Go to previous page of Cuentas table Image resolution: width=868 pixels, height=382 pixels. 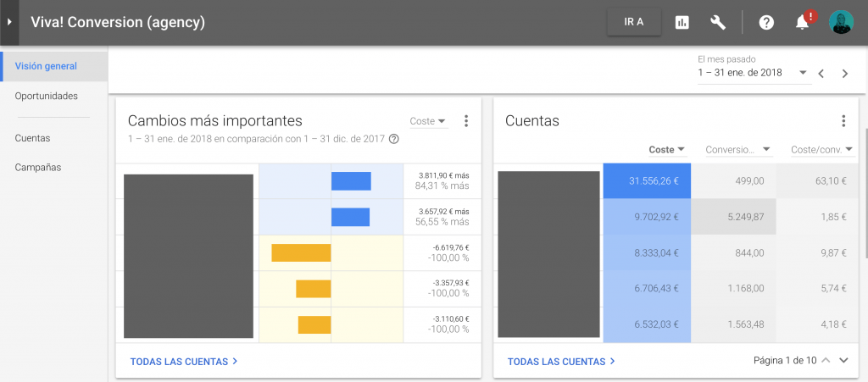pyautogui.click(x=826, y=361)
